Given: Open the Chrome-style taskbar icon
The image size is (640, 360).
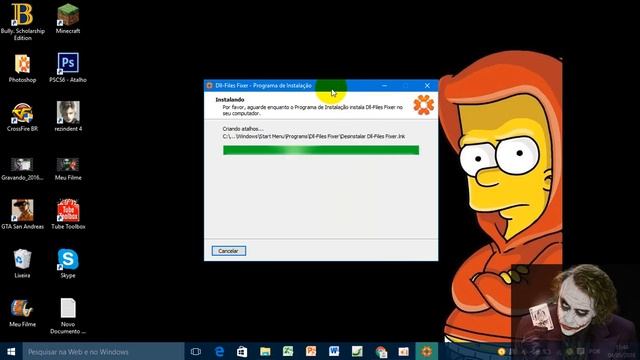Looking at the screenshot, I should [381, 351].
